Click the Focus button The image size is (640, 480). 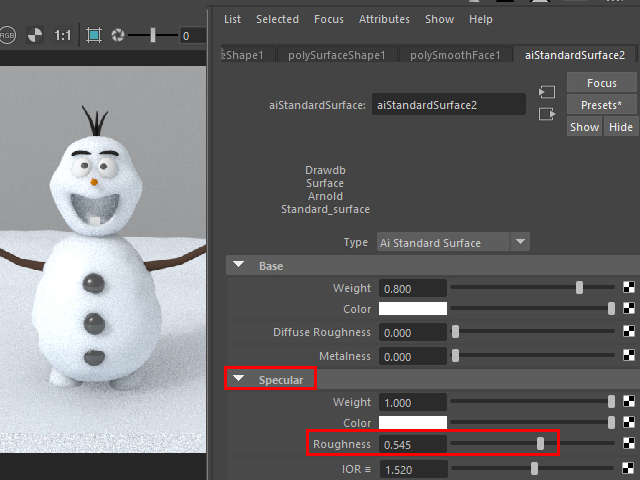coord(601,83)
